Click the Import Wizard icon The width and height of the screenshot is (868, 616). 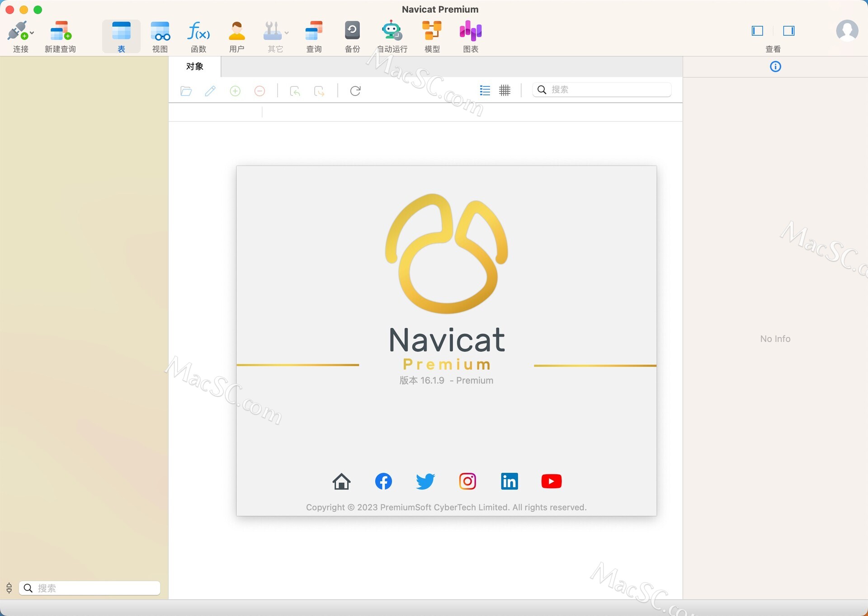point(295,91)
